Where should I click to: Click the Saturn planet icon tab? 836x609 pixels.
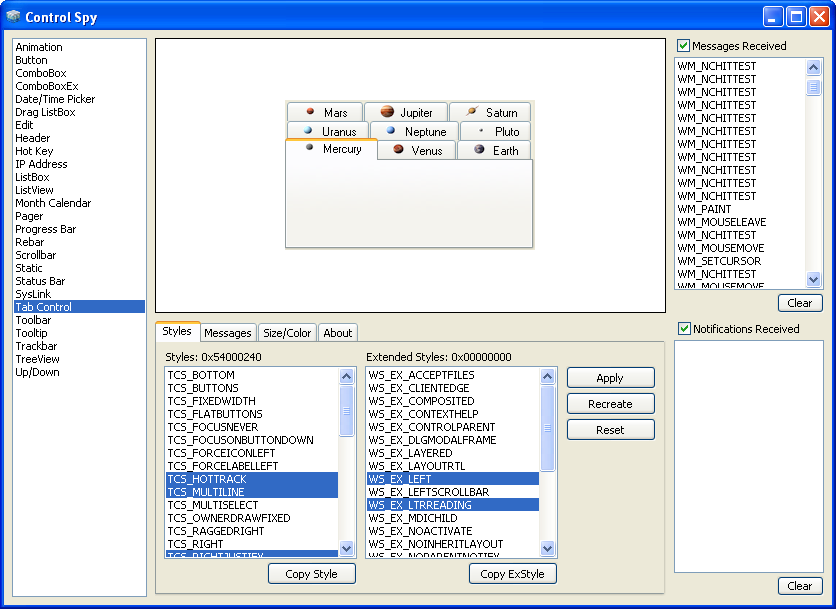(x=490, y=113)
